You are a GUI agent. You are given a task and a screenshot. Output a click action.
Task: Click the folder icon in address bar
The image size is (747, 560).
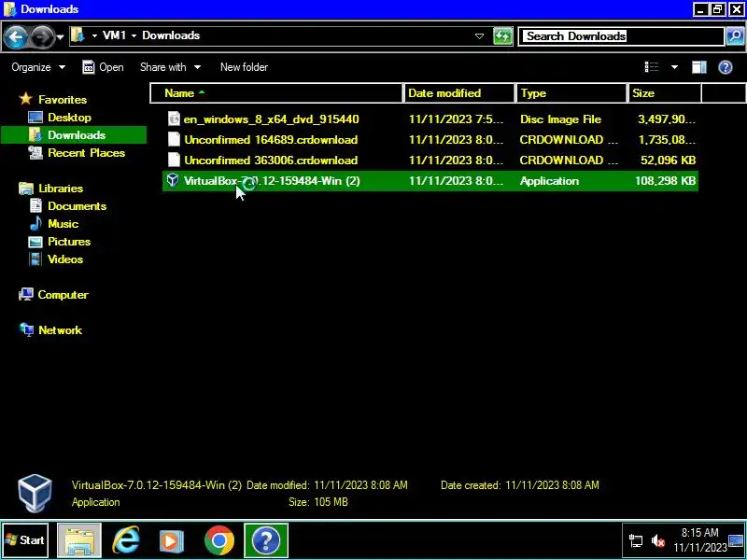point(78,35)
